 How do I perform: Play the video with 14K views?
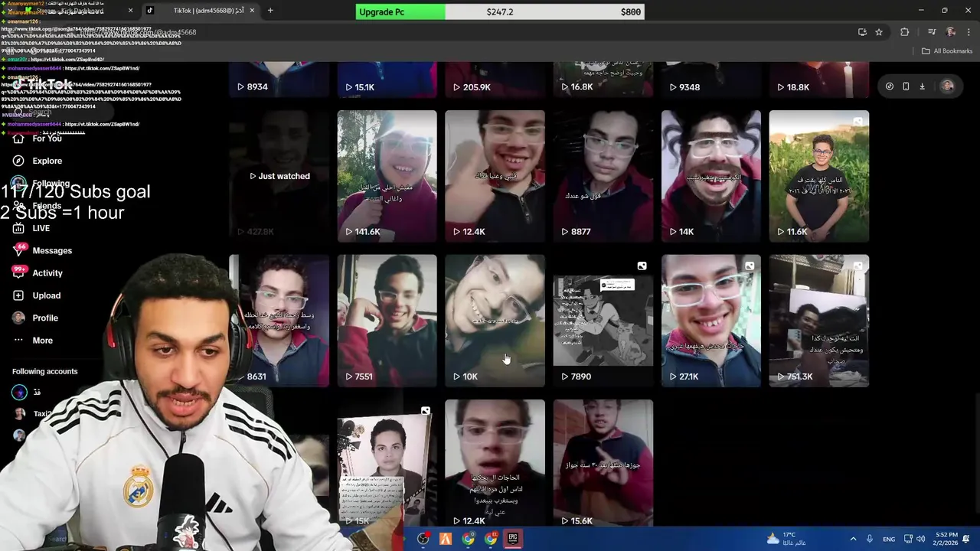[x=711, y=176]
